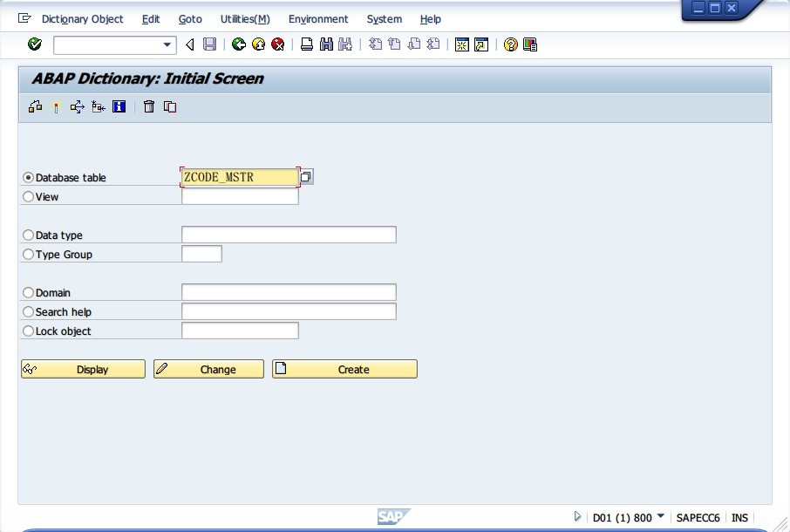This screenshot has width=790, height=532.
Task: Click the green checkmark Enter icon
Action: [x=35, y=44]
